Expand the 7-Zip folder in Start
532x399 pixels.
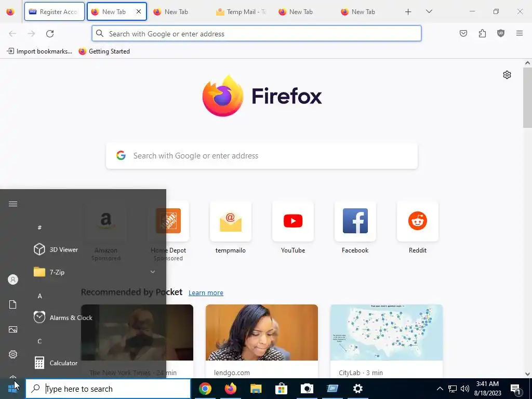(x=95, y=272)
